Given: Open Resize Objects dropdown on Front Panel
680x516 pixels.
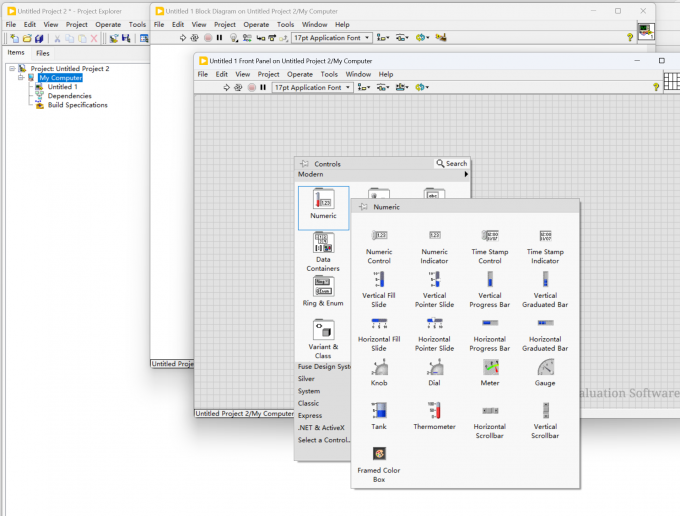Looking at the screenshot, I should click(402, 88).
